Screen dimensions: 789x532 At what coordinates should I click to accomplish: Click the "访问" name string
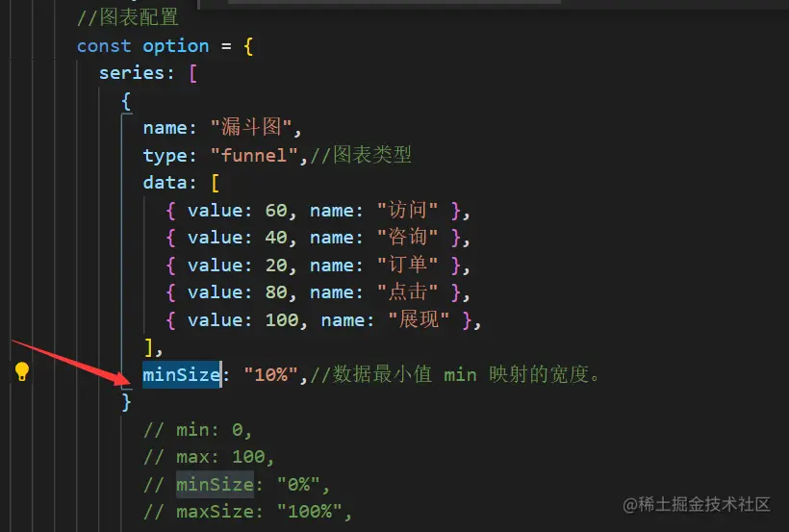(407, 210)
